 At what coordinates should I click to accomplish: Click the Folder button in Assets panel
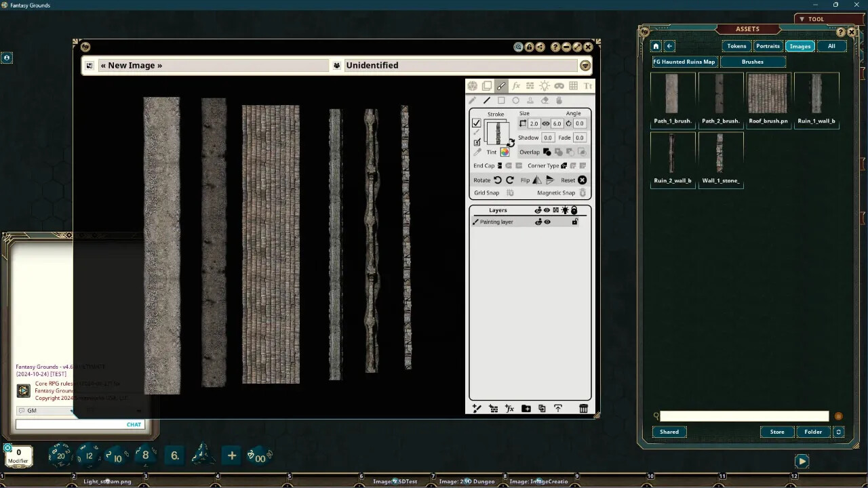812,432
